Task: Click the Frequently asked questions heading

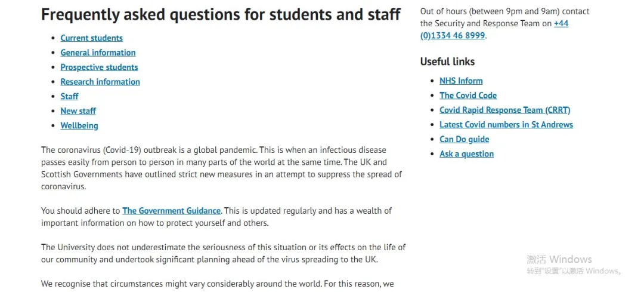Action: [x=221, y=14]
